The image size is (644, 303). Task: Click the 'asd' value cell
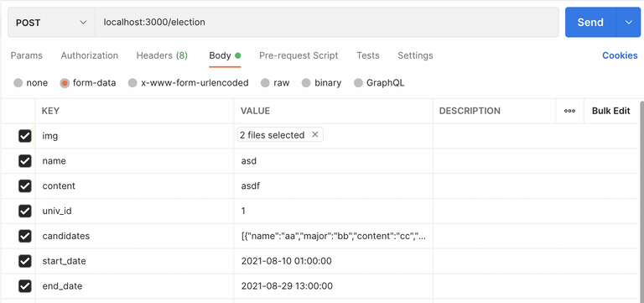click(333, 161)
